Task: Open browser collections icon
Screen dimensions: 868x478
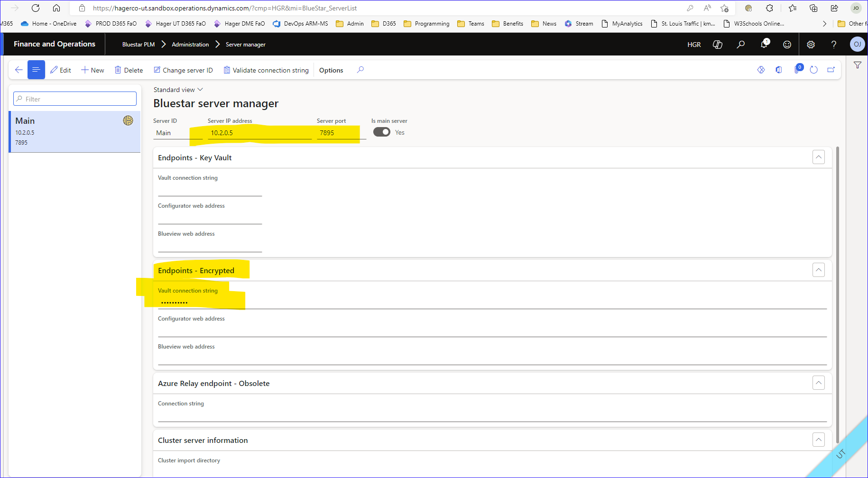Action: 813,8
